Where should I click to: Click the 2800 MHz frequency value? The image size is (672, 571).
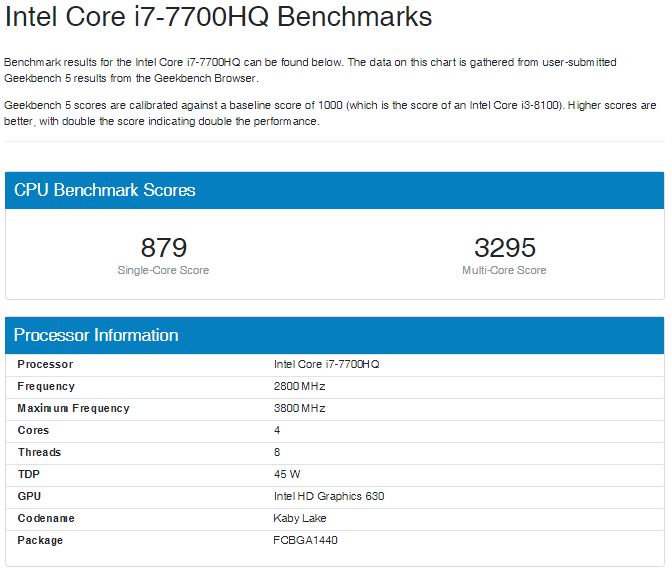point(299,386)
